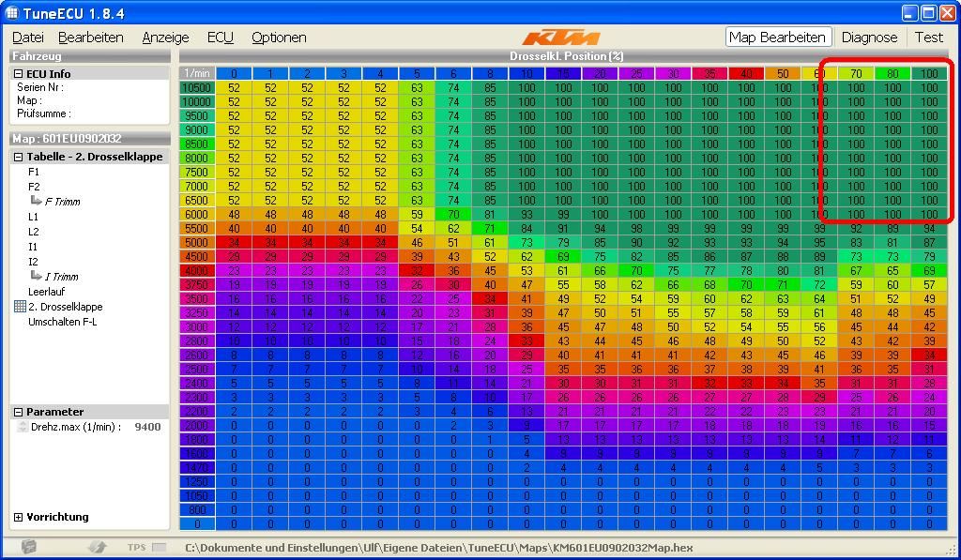Select Umschalten F-L in the tree
Viewport: 961px width, 560px height.
point(62,322)
